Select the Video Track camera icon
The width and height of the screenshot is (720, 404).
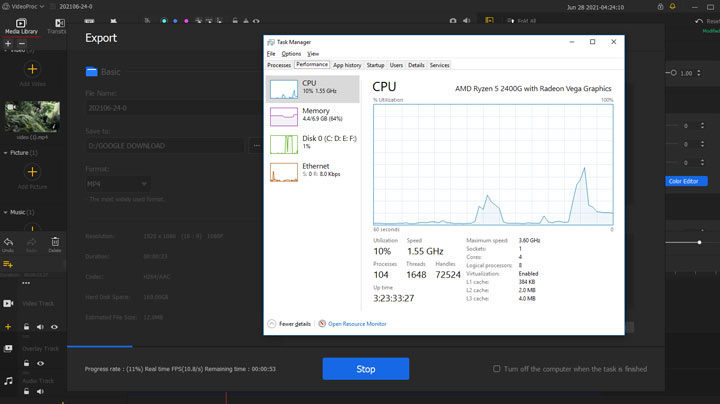click(8, 303)
